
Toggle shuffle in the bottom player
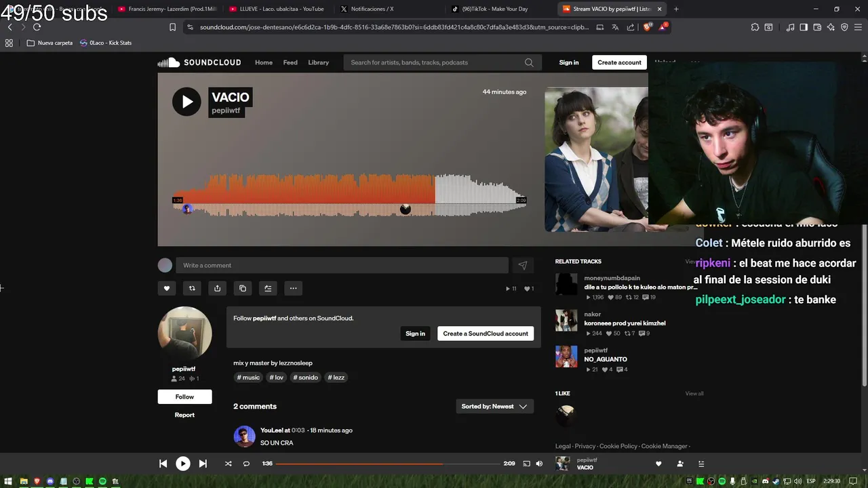tap(228, 464)
